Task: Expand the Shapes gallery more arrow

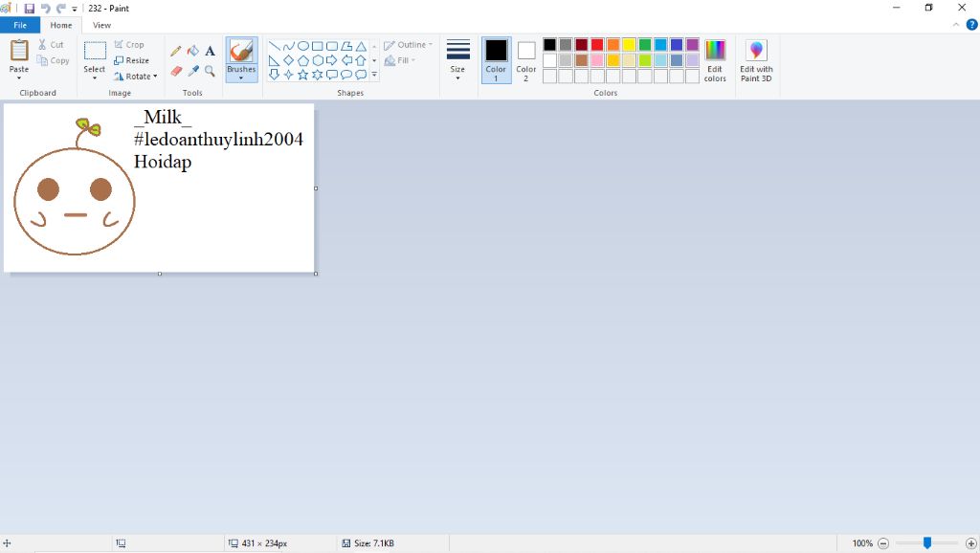Action: point(374,75)
